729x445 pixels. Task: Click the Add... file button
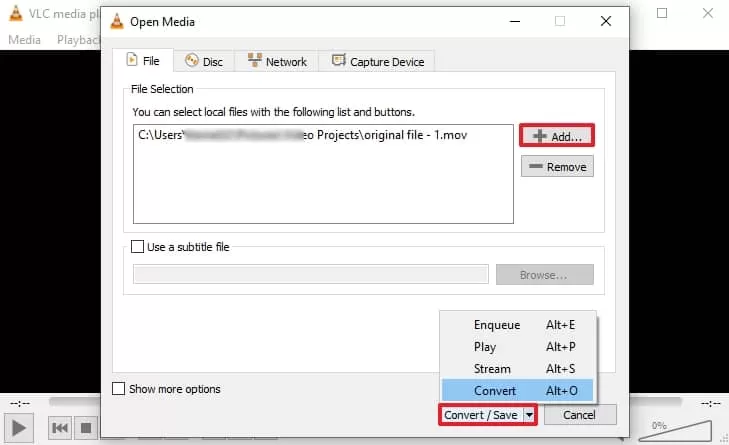click(x=557, y=136)
